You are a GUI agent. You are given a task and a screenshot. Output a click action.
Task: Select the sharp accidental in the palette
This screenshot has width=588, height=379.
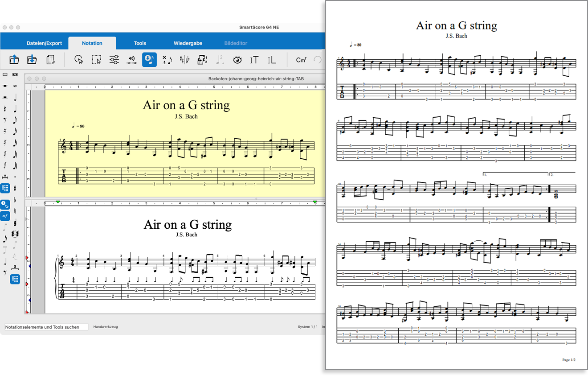pyautogui.click(x=15, y=188)
